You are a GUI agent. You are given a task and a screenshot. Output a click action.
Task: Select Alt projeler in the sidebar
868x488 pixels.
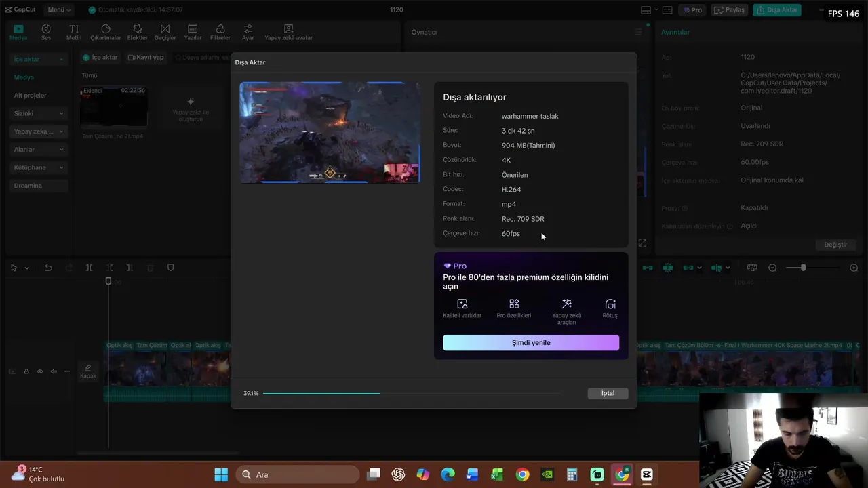click(x=31, y=96)
